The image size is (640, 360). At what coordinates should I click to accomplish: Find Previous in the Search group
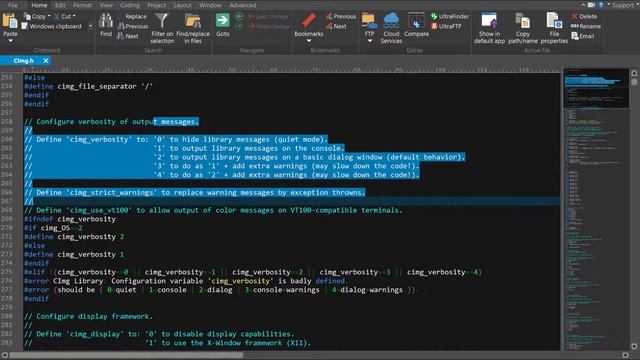tap(133, 26)
